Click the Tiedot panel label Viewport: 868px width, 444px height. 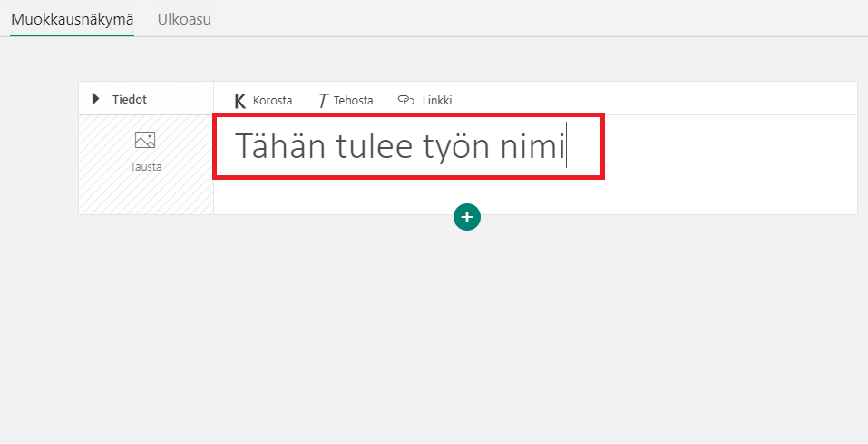[x=130, y=99]
